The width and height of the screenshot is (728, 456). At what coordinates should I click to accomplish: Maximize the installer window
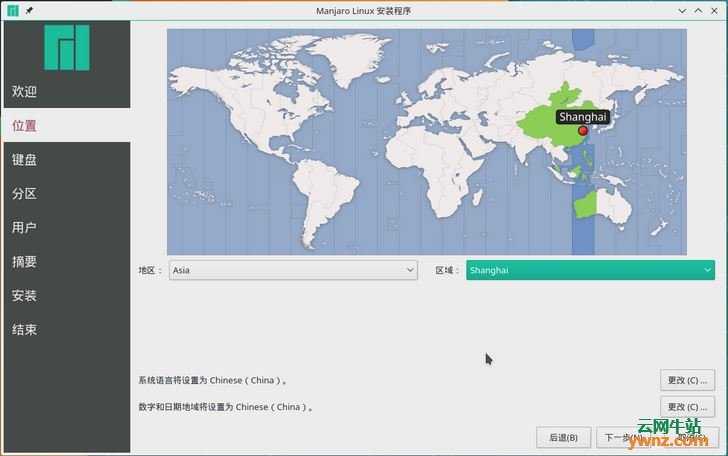698,11
